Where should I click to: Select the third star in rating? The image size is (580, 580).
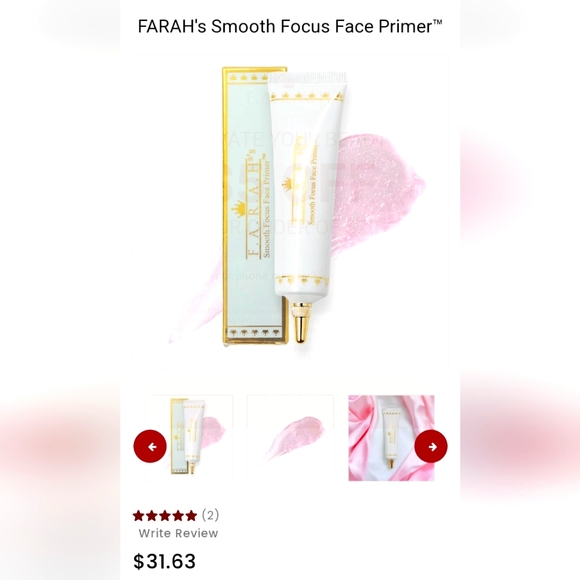[x=165, y=515]
